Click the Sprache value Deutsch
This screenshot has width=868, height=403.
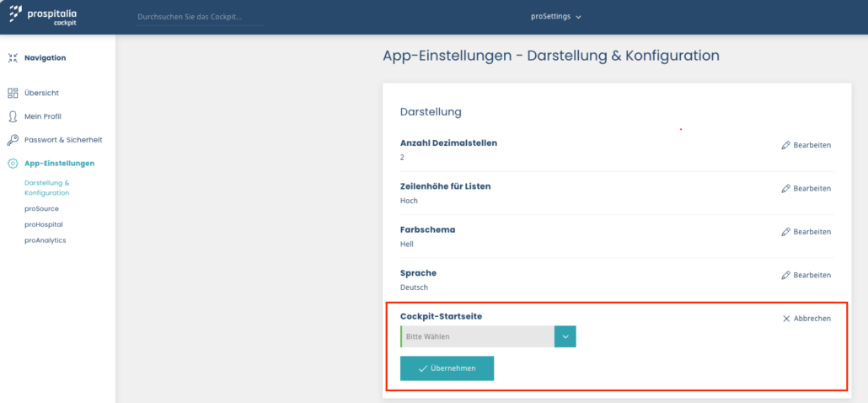pos(414,287)
